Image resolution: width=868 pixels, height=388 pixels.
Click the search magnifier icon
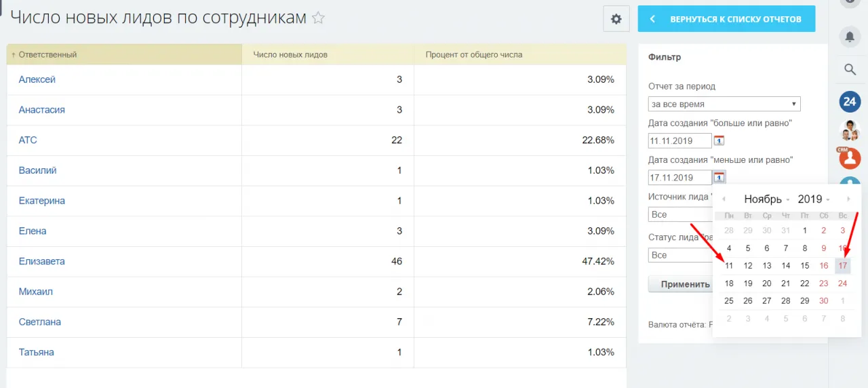click(849, 69)
